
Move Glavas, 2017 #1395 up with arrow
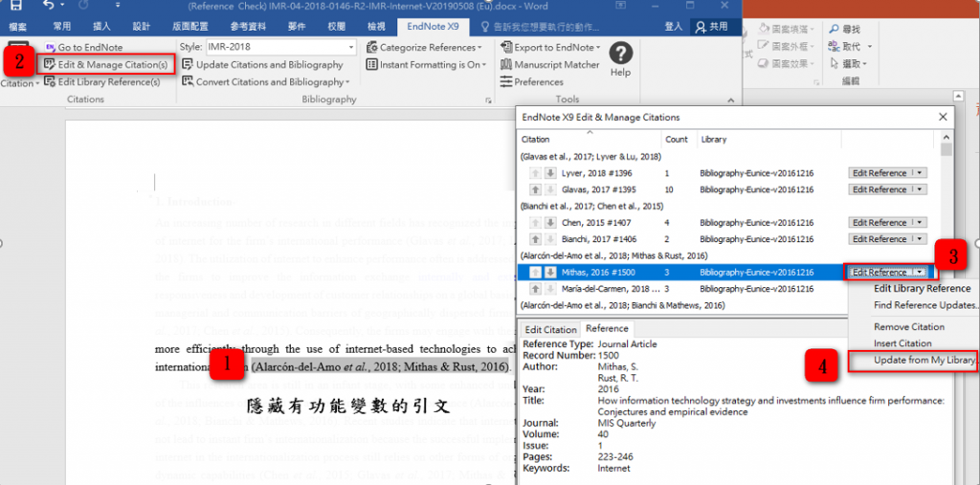[536, 189]
